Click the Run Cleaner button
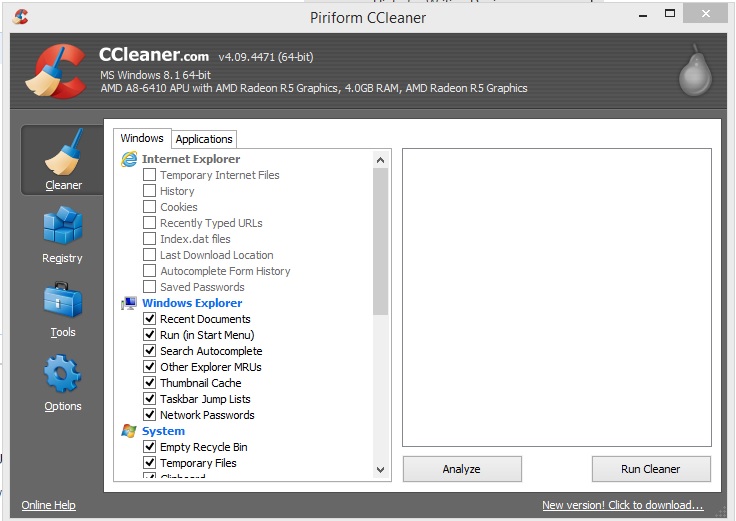 (x=651, y=469)
